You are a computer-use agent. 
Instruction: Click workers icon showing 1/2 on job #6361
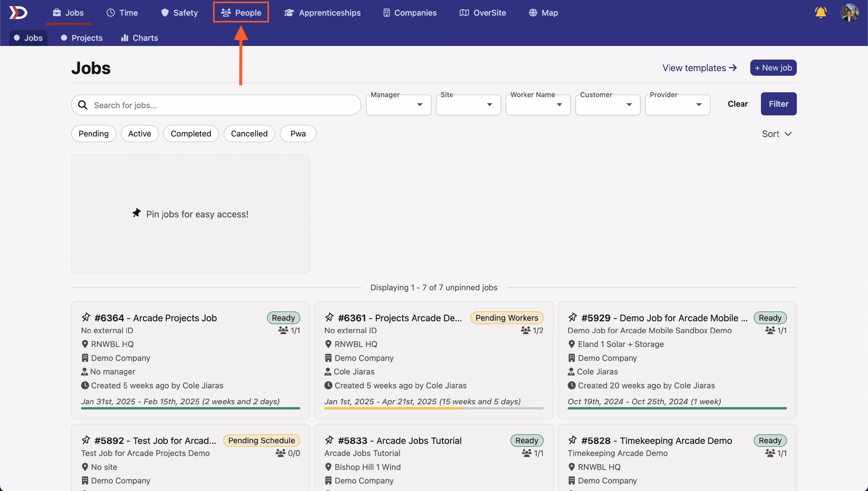point(525,330)
